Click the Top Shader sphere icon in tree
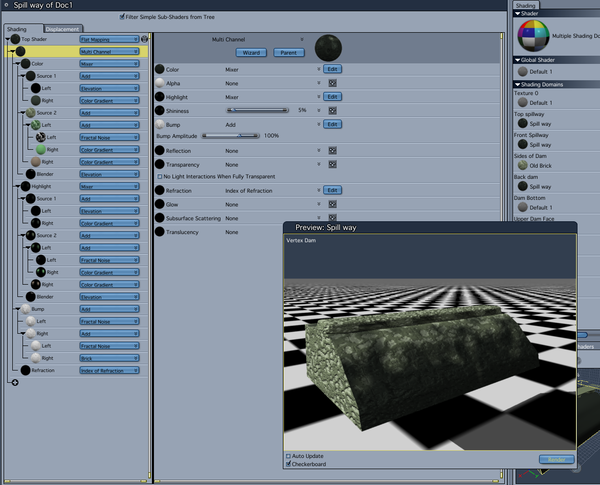This screenshot has height=485, width=600. [x=15, y=39]
